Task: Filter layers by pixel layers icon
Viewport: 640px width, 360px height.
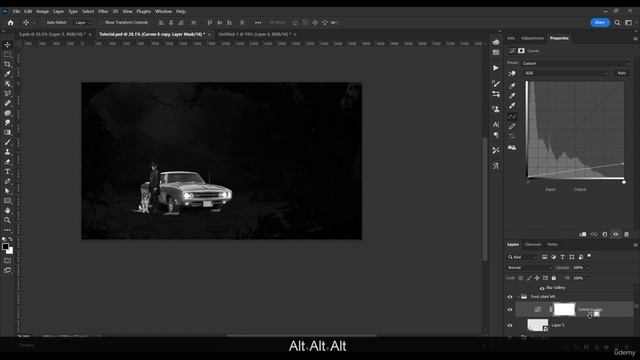Action: point(544,257)
